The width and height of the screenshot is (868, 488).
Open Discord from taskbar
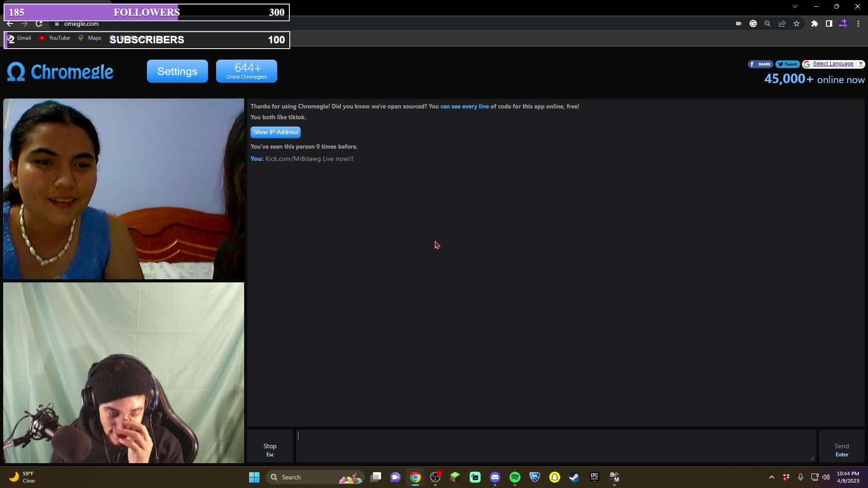tap(495, 477)
